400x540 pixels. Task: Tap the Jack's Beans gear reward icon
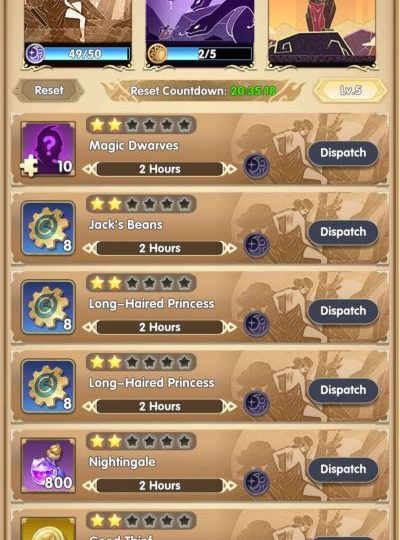[x=48, y=228]
